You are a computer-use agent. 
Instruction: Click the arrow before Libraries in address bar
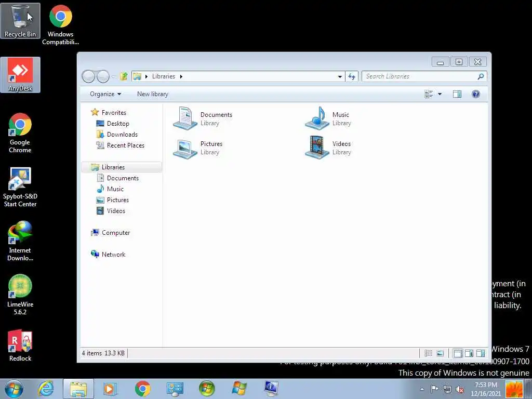pyautogui.click(x=147, y=76)
